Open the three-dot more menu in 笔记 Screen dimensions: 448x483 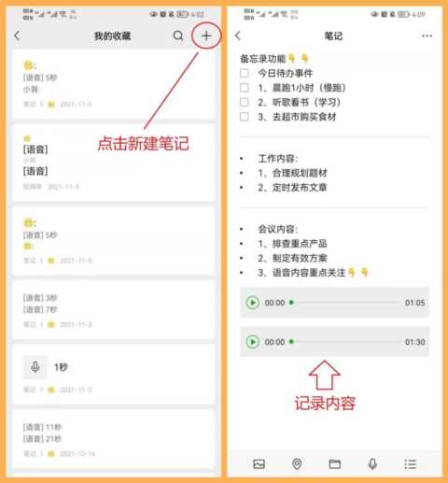click(x=427, y=36)
